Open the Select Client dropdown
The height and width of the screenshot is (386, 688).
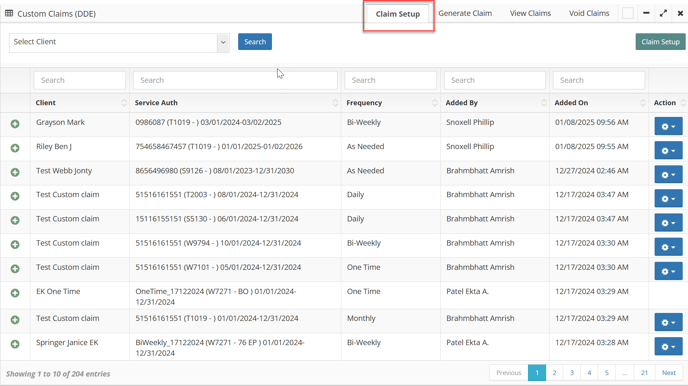tap(119, 43)
